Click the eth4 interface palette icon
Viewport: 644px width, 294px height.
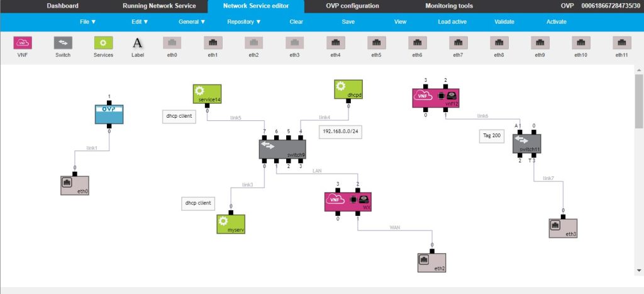[336, 43]
